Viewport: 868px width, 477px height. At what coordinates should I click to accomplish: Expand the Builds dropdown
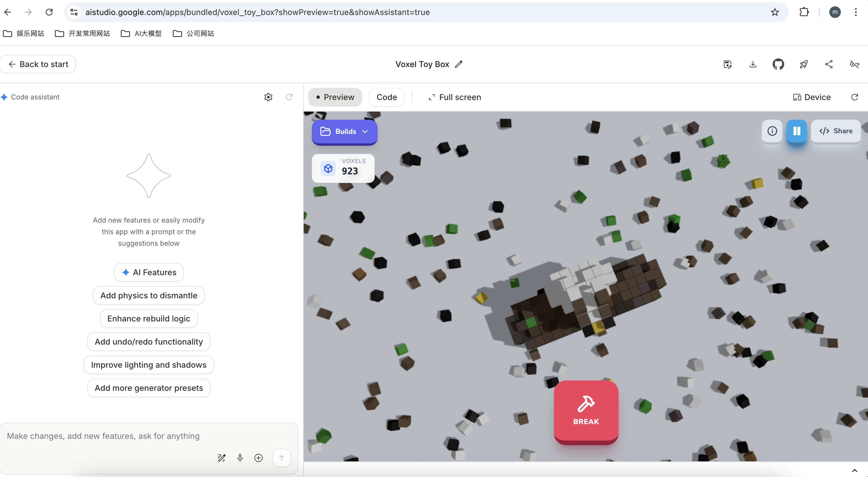(x=344, y=132)
